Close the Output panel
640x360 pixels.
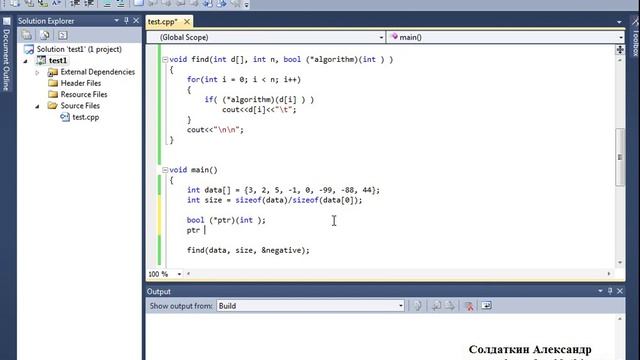click(620, 291)
